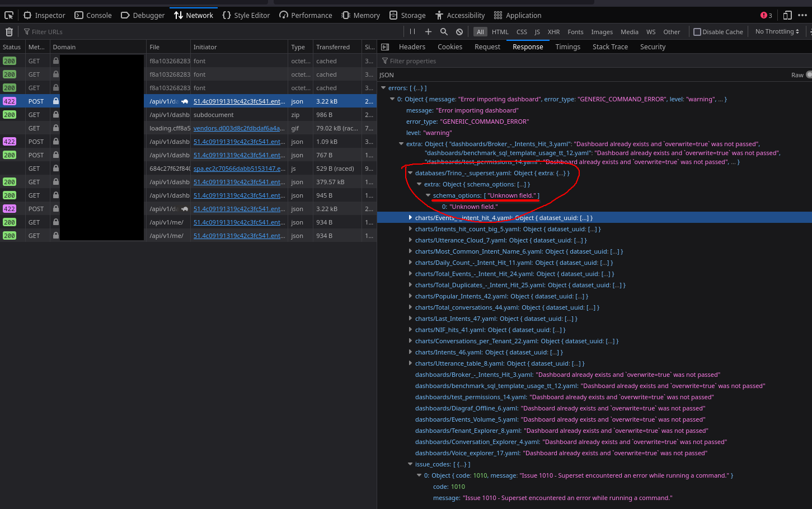
Task: Toggle responsive design mode icon
Action: click(787, 15)
